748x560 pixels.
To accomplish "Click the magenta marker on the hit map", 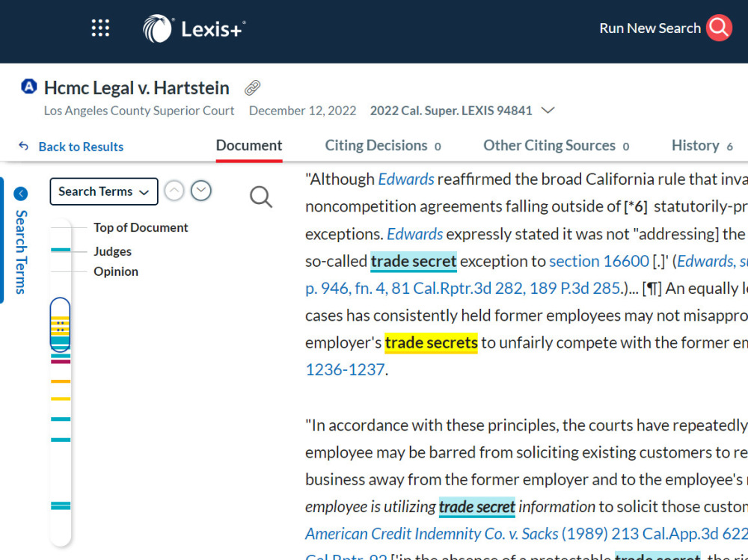I will pos(61,362).
